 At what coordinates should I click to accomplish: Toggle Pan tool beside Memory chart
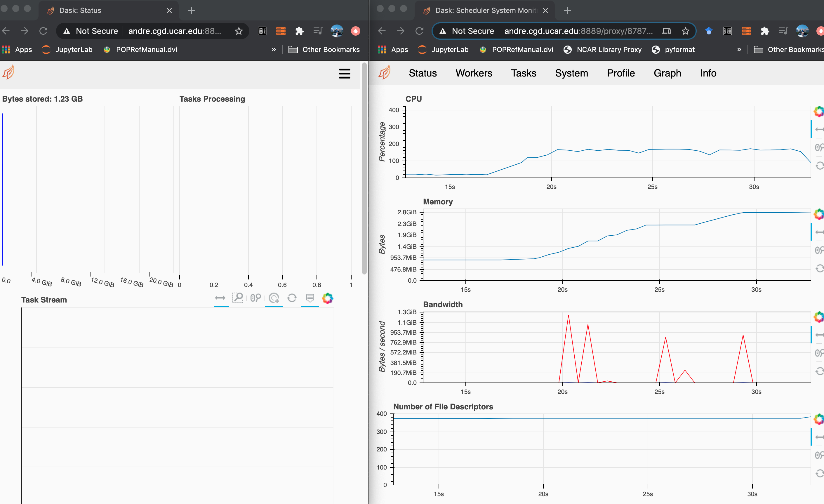[819, 232]
